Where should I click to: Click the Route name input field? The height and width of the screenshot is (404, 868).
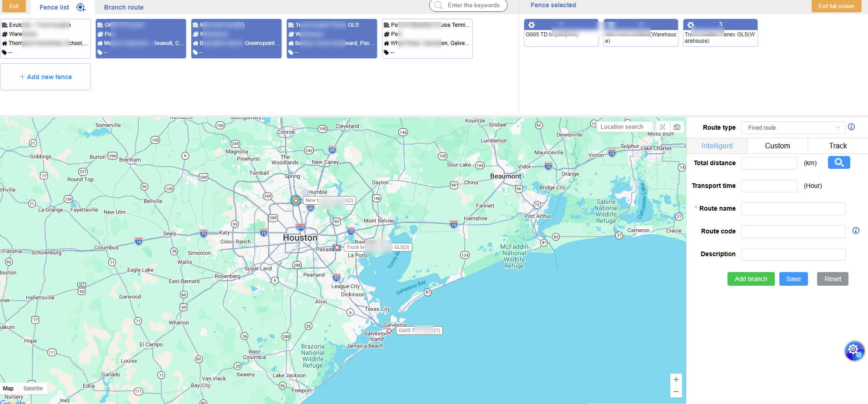793,209
